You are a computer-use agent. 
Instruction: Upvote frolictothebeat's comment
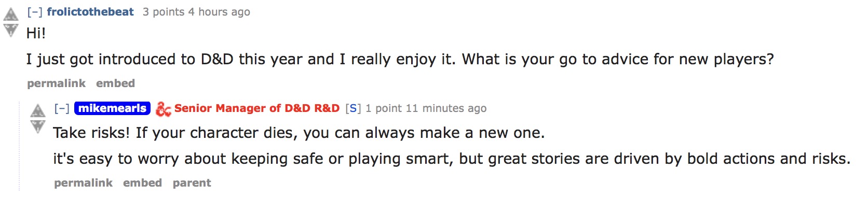pos(10,15)
